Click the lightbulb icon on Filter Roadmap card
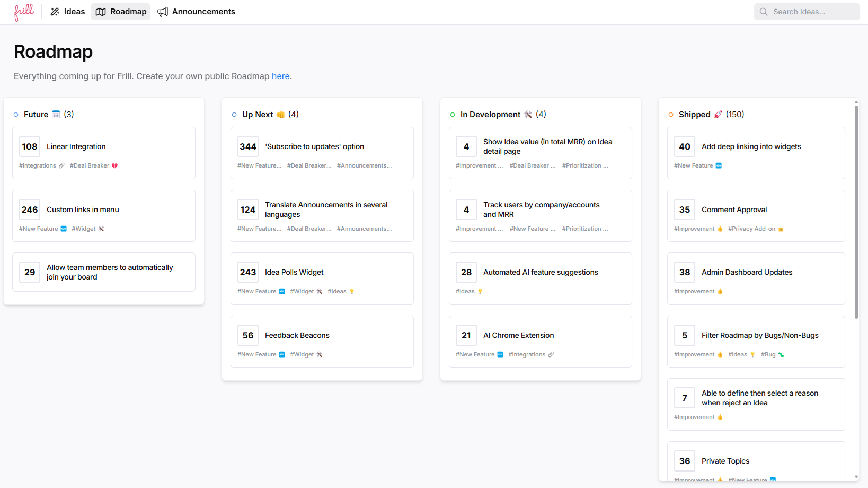Viewport: 868px width, 488px height. 752,355
